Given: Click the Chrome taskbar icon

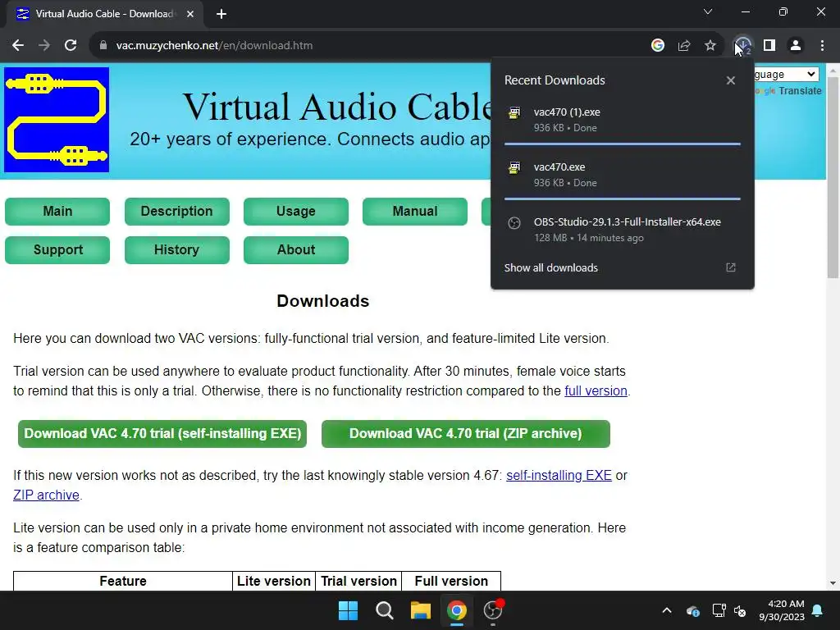Looking at the screenshot, I should (456, 610).
